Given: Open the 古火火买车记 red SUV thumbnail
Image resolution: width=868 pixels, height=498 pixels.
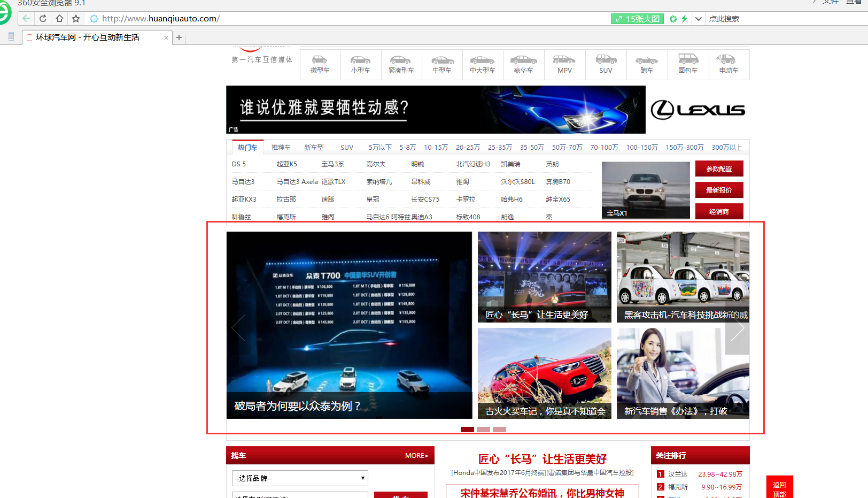Looking at the screenshot, I should point(545,373).
